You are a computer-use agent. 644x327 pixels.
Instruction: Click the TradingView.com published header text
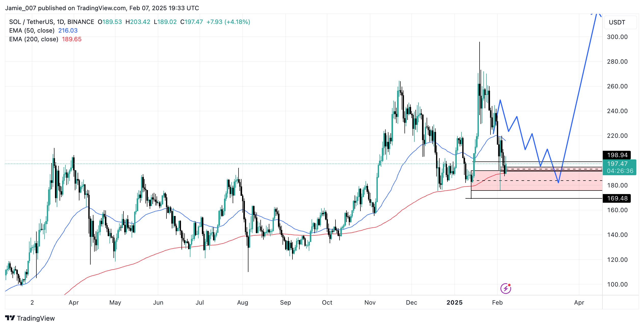pos(102,8)
